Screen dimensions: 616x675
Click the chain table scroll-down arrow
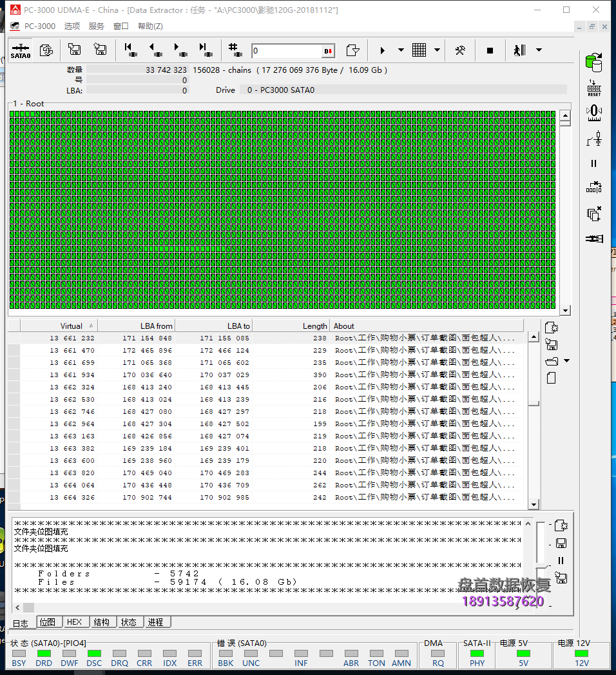coord(534,505)
